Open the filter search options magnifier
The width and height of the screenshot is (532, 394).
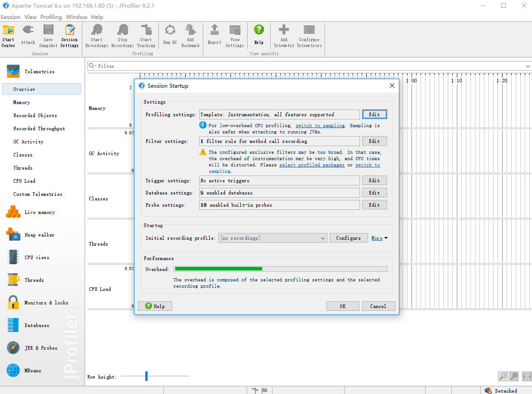(92, 66)
